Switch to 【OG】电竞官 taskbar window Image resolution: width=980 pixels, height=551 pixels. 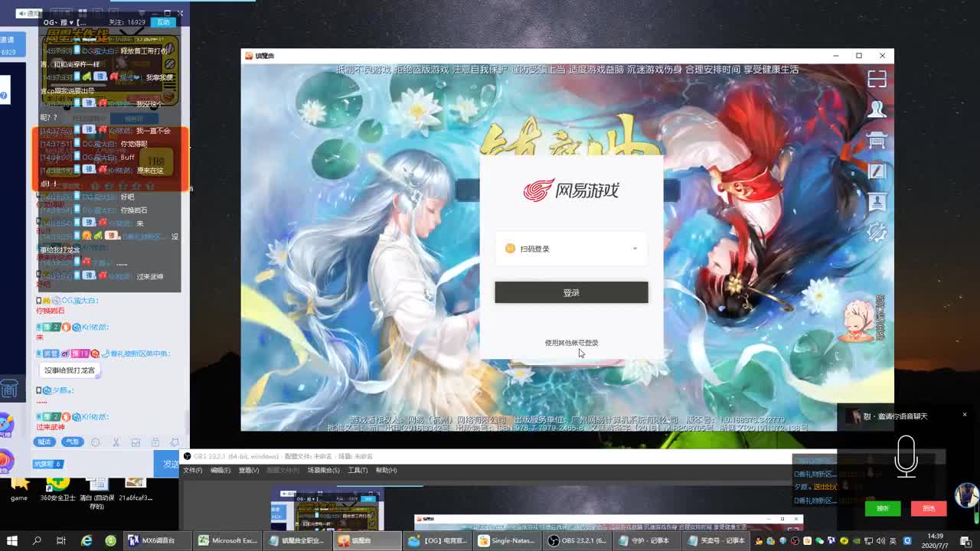click(437, 540)
